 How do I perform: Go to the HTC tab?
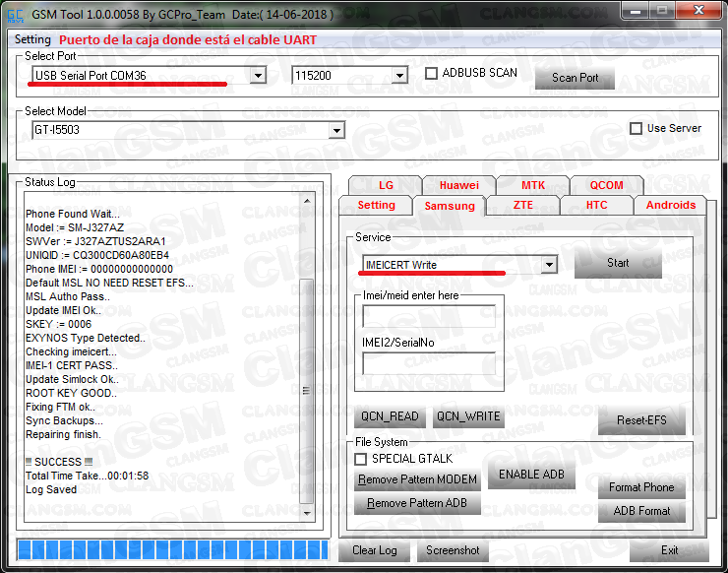point(596,205)
